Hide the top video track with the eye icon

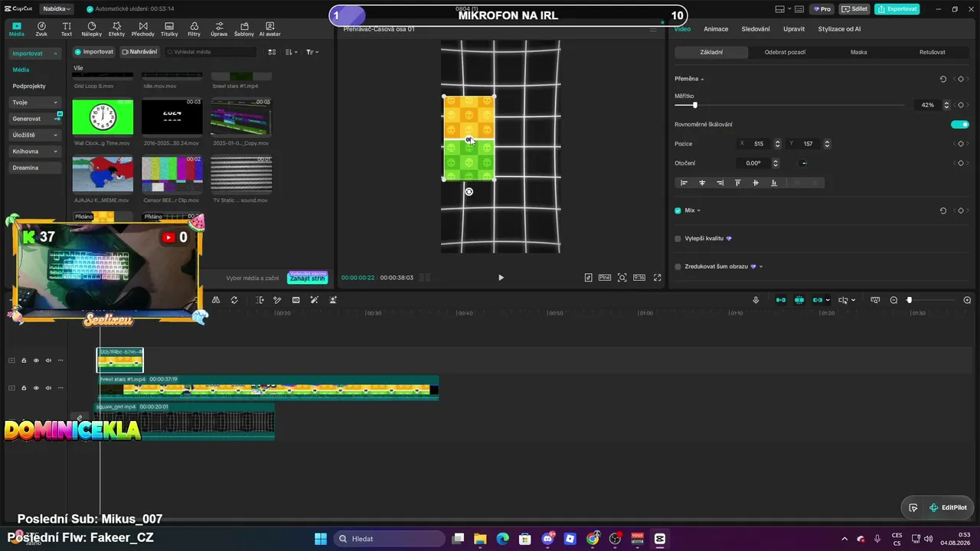tap(36, 360)
